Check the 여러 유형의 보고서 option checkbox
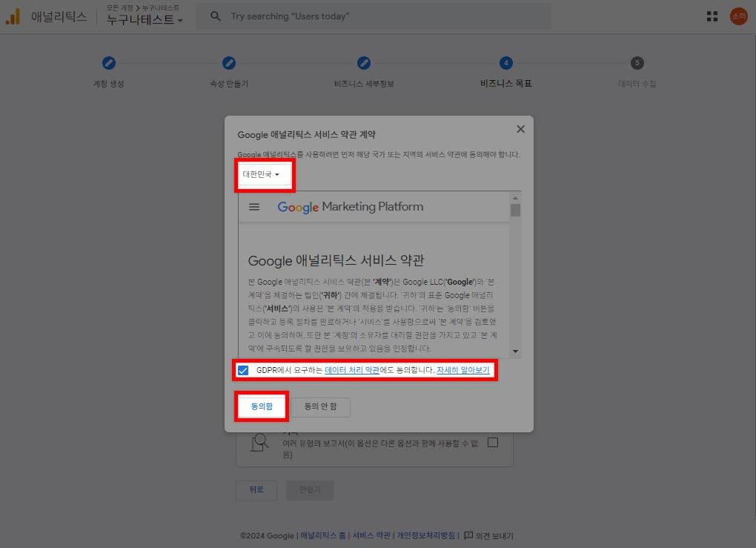Viewport: 756px width, 548px height. pos(493,443)
